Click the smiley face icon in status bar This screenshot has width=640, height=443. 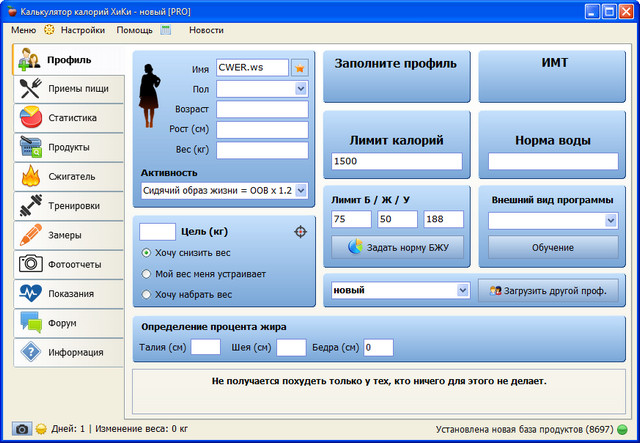(x=41, y=429)
